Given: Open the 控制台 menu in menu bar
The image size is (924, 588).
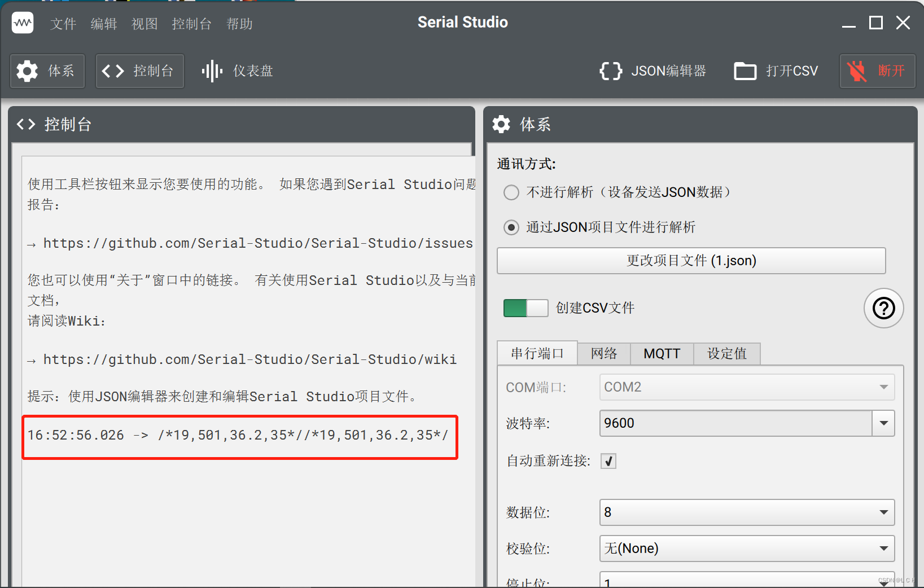Looking at the screenshot, I should (192, 24).
